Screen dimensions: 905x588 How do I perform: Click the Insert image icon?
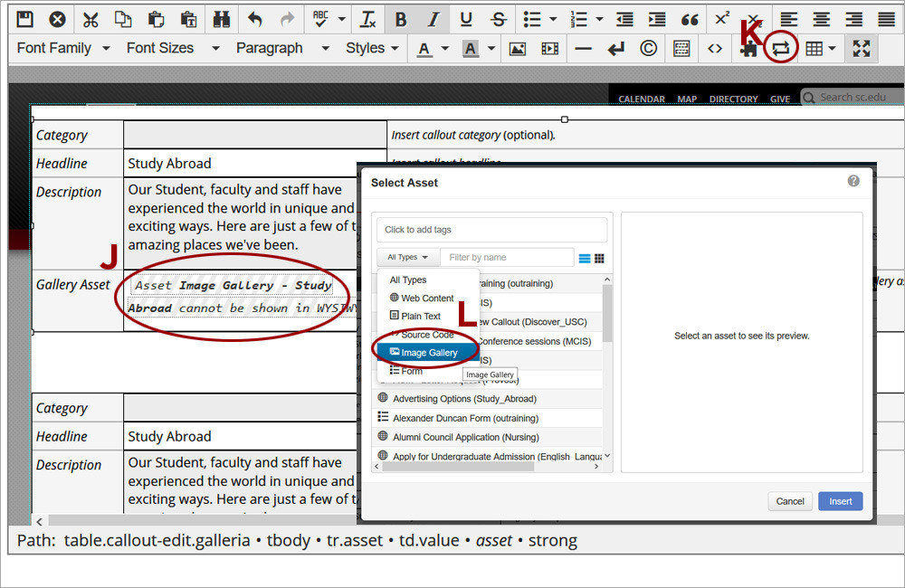coord(517,49)
